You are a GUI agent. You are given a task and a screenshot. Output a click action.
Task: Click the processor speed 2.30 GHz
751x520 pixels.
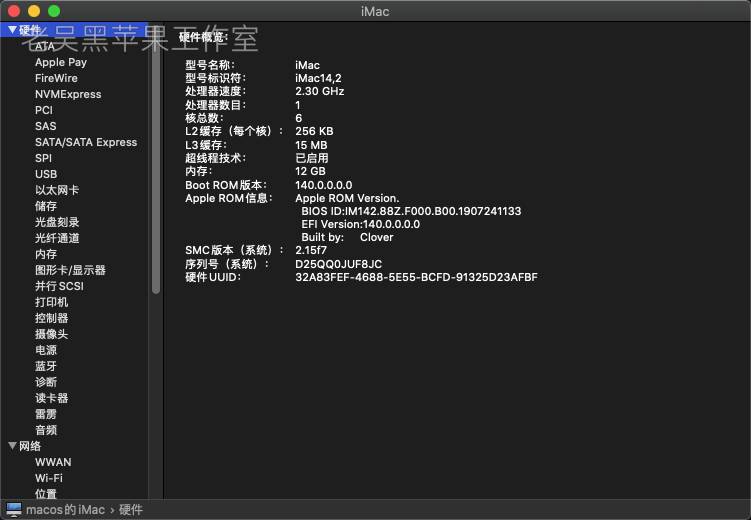[320, 91]
